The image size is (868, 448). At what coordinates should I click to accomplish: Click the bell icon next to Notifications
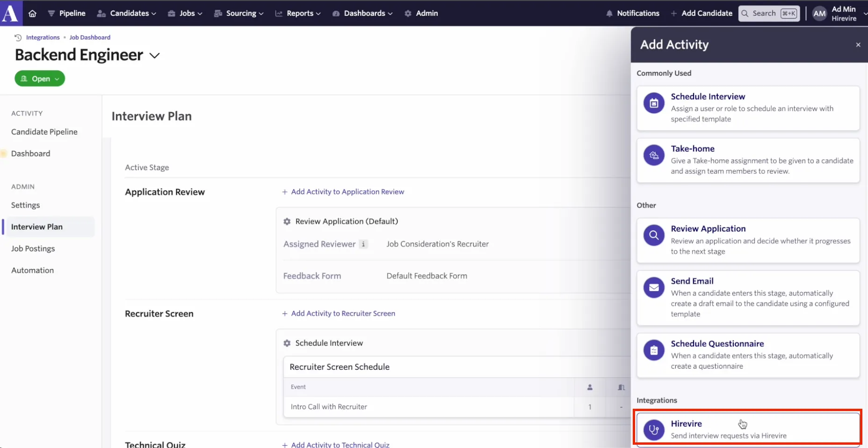[x=609, y=14]
